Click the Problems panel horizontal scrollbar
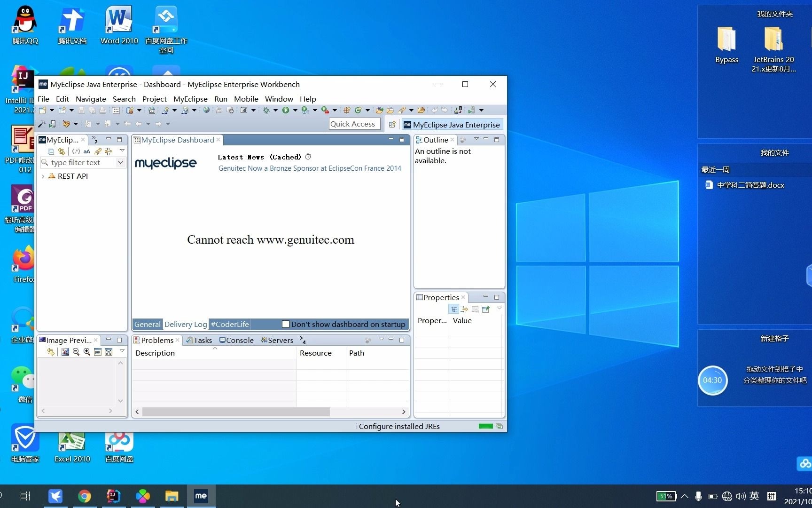This screenshot has height=508, width=812. (x=236, y=412)
